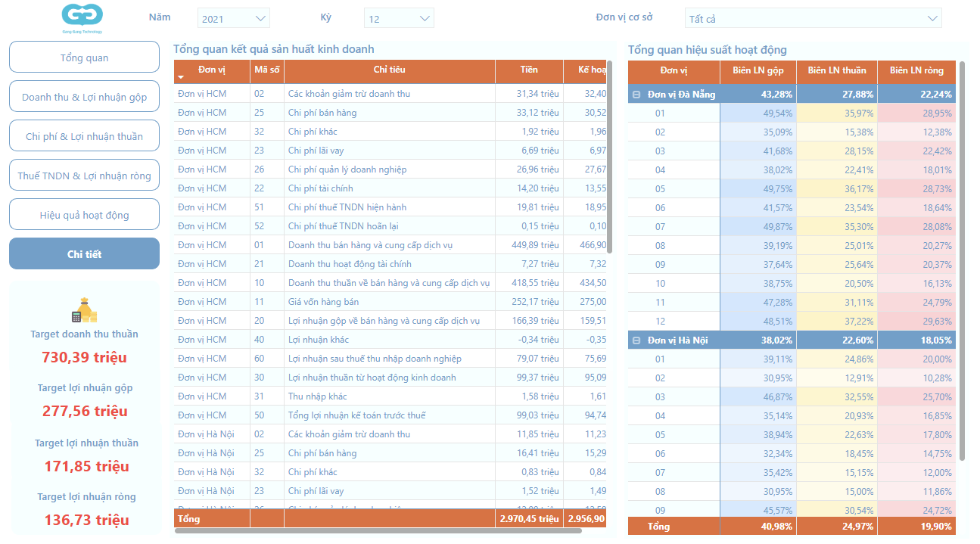Screen dimensions: 980x544
Task: Click the 40,98% total gross margin
Action: (758, 527)
